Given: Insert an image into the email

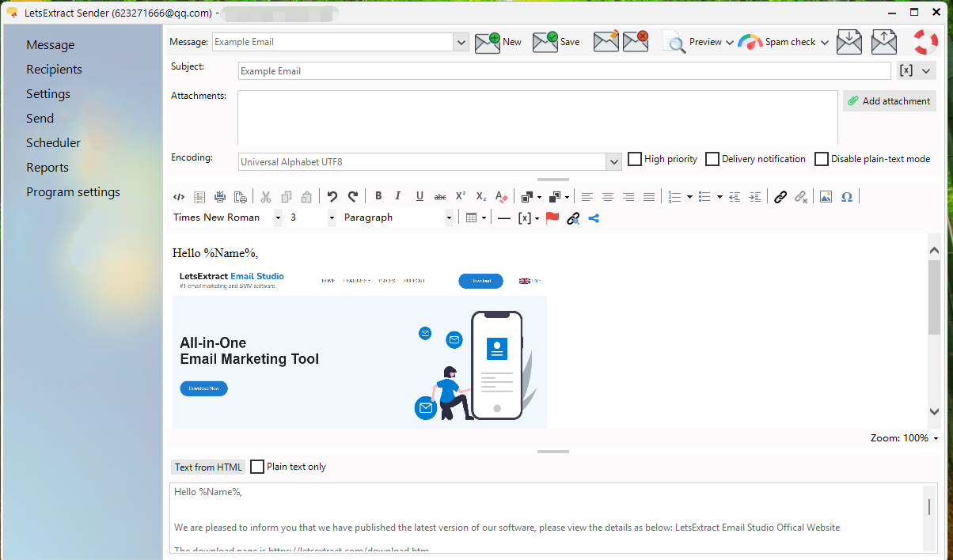Looking at the screenshot, I should point(826,197).
